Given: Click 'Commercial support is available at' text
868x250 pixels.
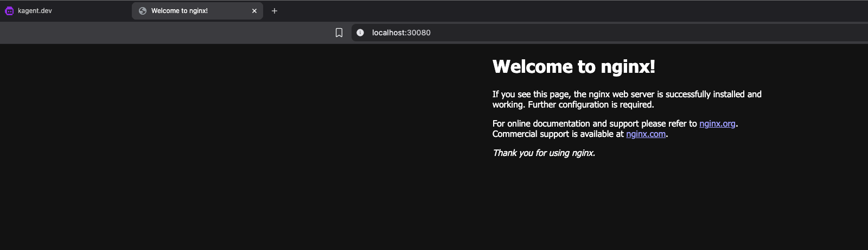Looking at the screenshot, I should tap(558, 134).
